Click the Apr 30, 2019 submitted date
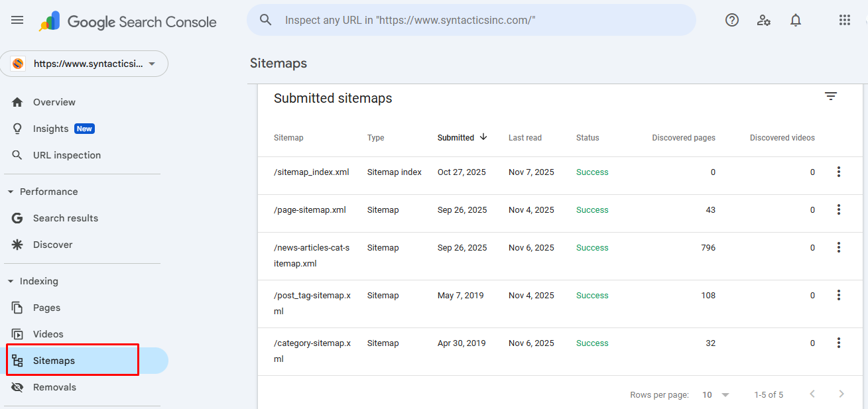 [462, 343]
